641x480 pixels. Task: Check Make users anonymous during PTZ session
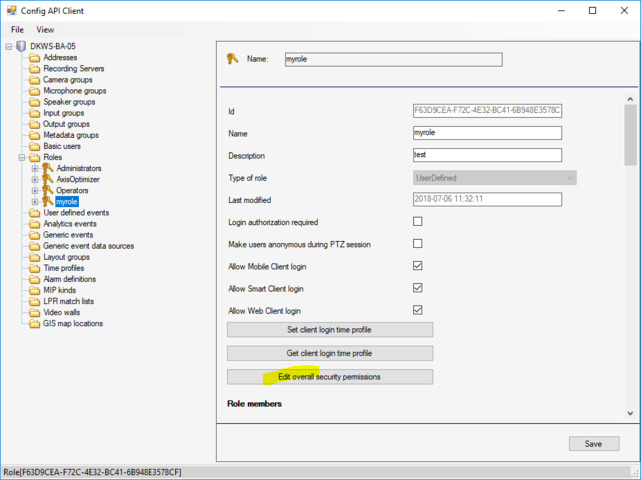tap(417, 244)
